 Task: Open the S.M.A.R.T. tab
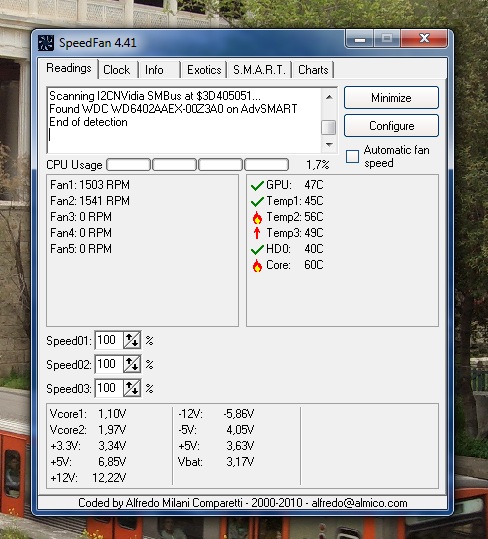tap(259, 70)
